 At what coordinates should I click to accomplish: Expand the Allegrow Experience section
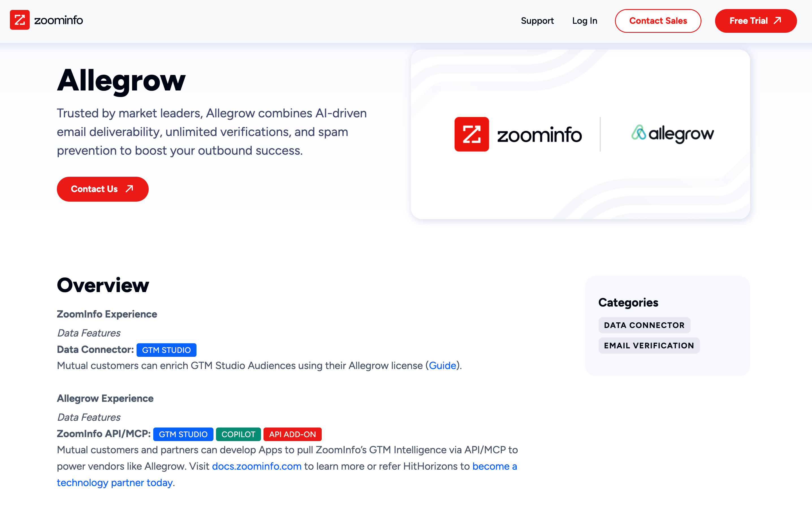pyautogui.click(x=105, y=398)
